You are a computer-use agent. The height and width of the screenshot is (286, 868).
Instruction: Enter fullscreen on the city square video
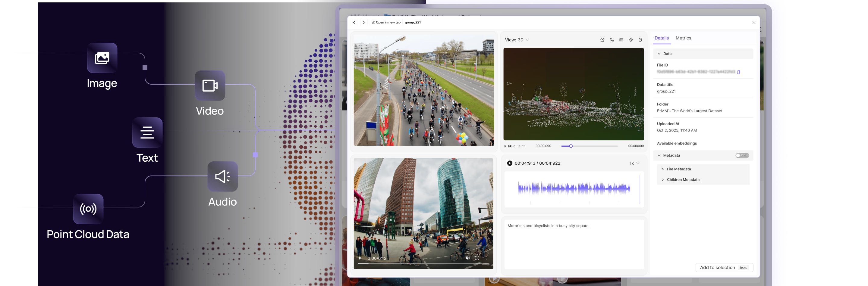[x=476, y=258]
